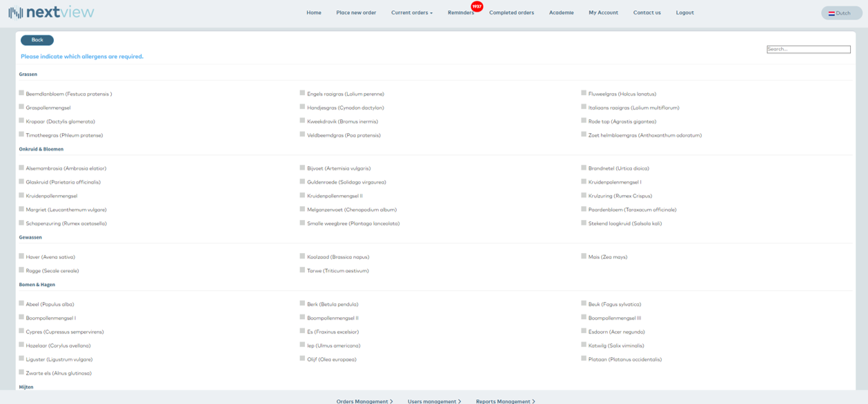Expand Reports Management in the footer
The width and height of the screenshot is (868, 404).
505,401
